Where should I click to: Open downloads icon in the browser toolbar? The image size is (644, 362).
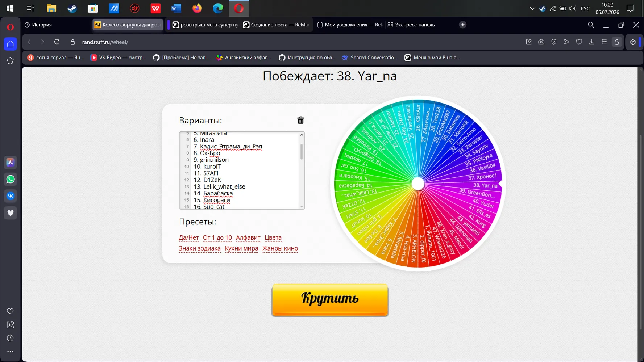(x=591, y=42)
